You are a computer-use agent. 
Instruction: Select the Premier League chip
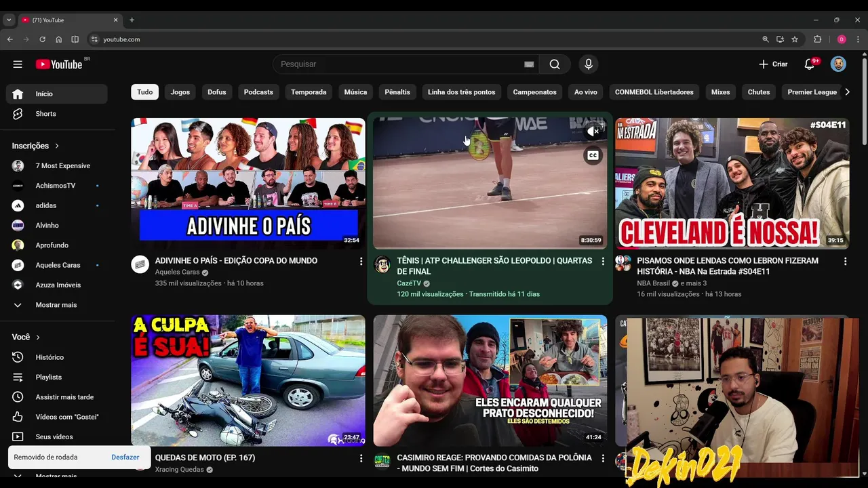(812, 92)
